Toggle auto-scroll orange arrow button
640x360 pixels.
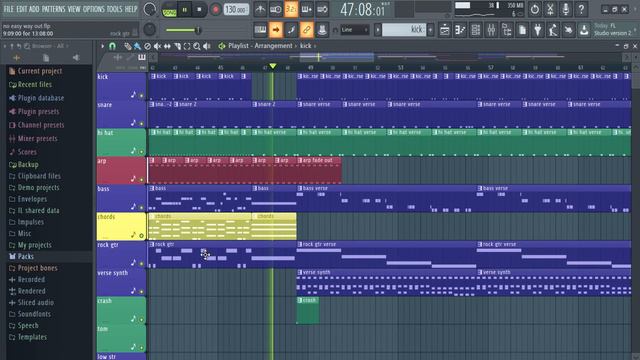pos(276,30)
